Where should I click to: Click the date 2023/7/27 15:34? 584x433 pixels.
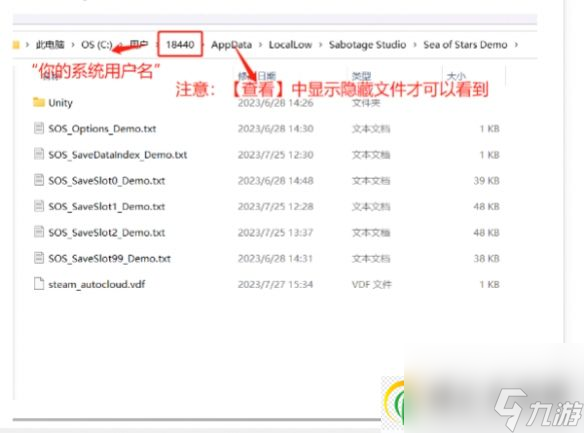click(275, 284)
